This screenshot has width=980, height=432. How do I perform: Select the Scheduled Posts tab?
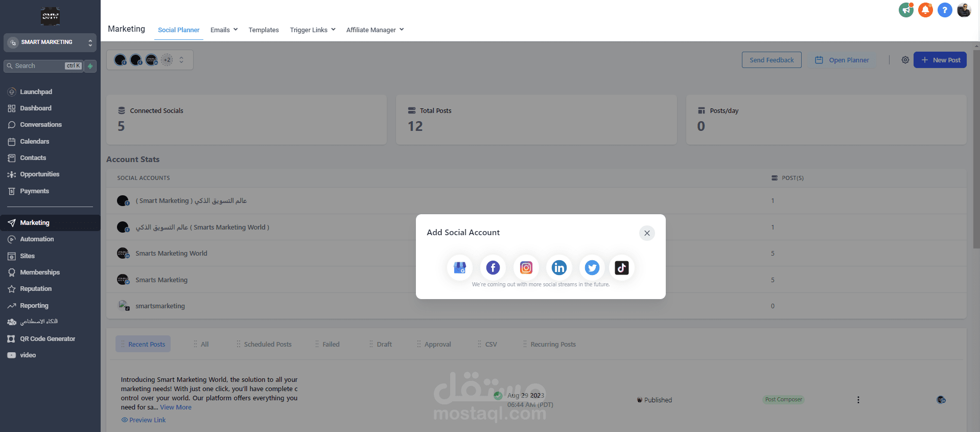click(264, 344)
